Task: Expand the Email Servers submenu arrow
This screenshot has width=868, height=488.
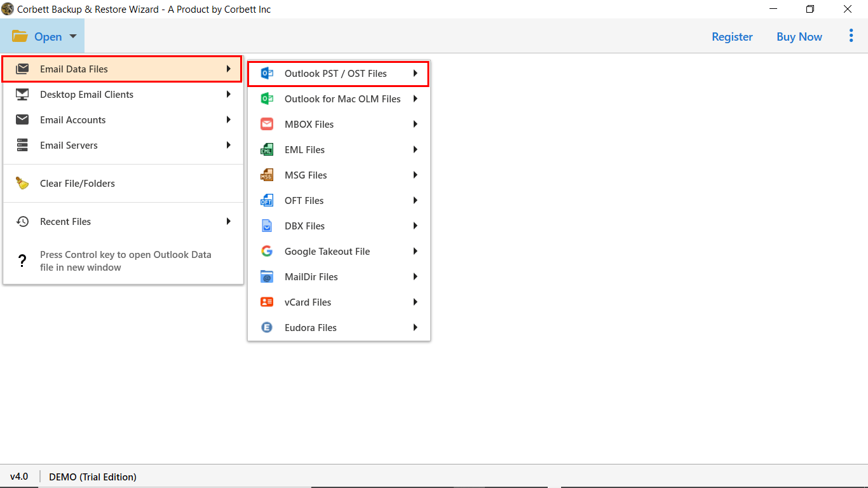Action: coord(228,145)
